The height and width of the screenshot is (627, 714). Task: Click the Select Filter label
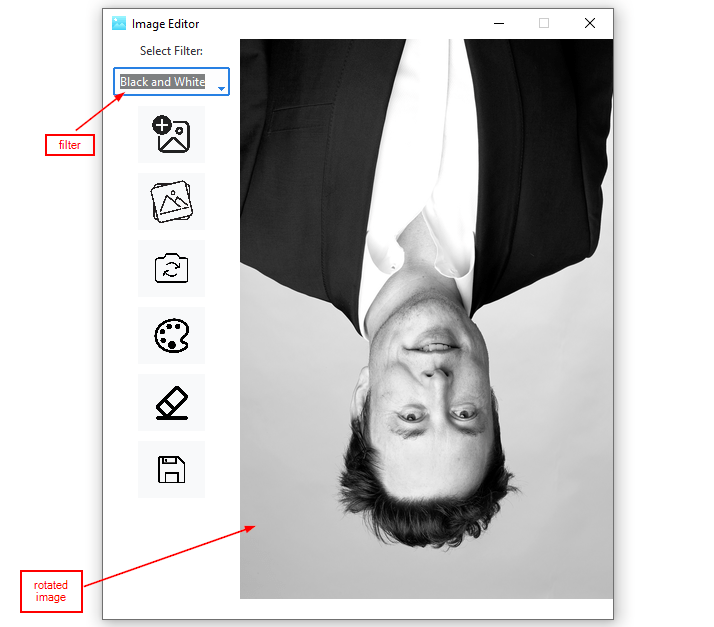(171, 51)
